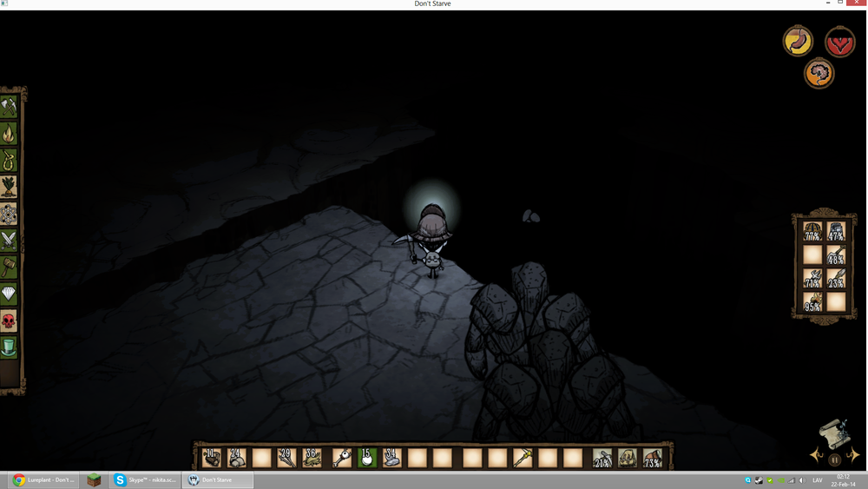Click the clock showing 22-Feb-14
The image size is (868, 489).
click(x=843, y=480)
